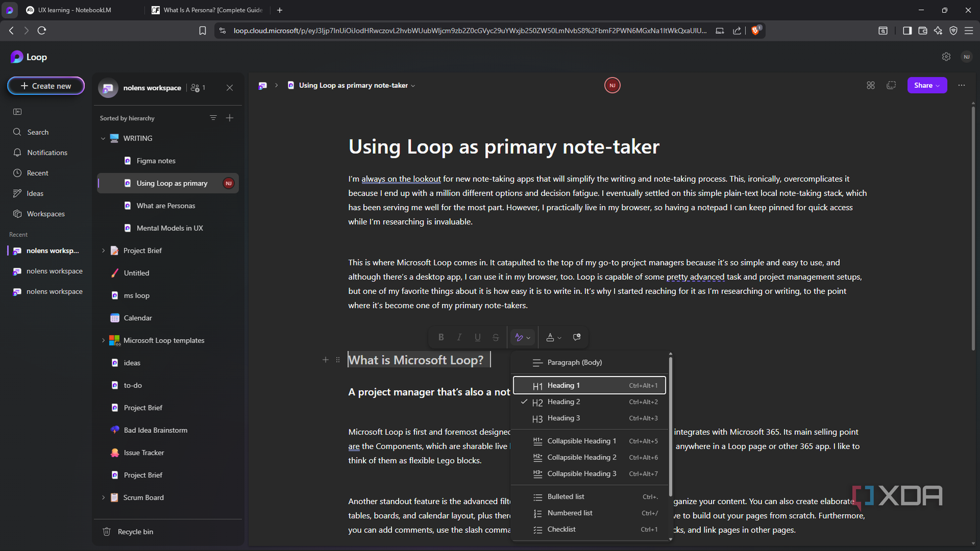Screen dimensions: 980x551
Task: Open the components grid icon near Share
Action: [x=871, y=85]
